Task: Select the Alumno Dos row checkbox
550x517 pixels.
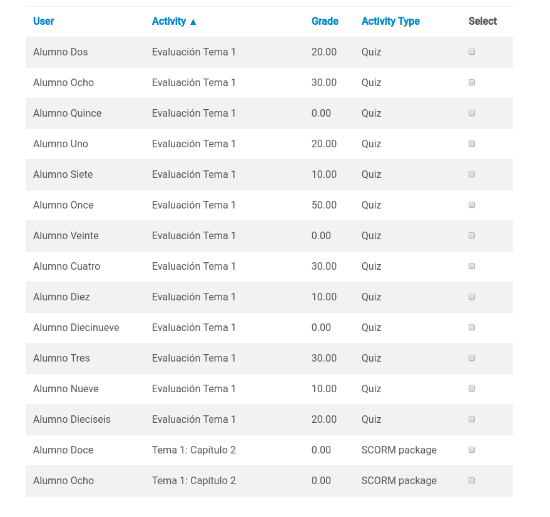Action: pyautogui.click(x=472, y=52)
